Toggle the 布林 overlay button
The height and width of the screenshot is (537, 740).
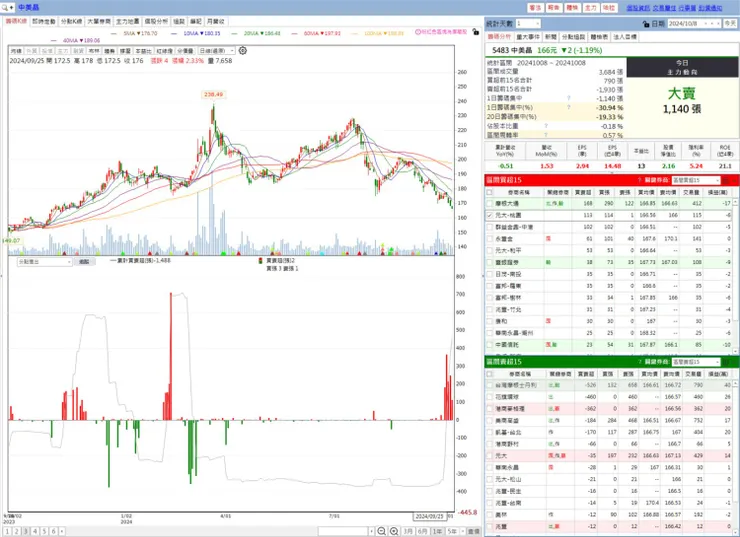pyautogui.click(x=94, y=50)
